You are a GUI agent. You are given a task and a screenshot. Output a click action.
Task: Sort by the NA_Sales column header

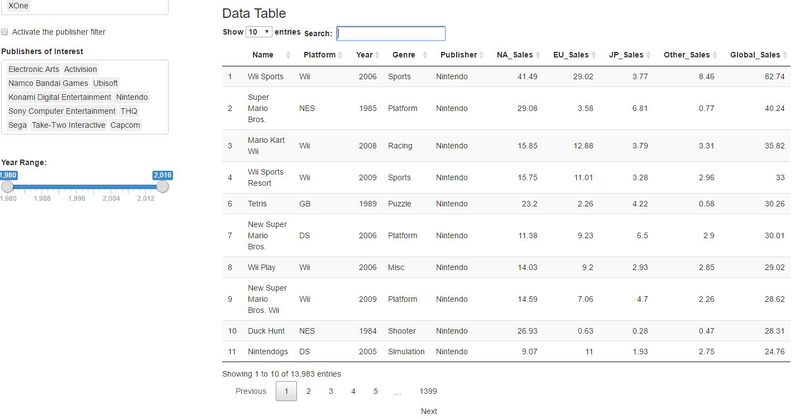coord(514,55)
